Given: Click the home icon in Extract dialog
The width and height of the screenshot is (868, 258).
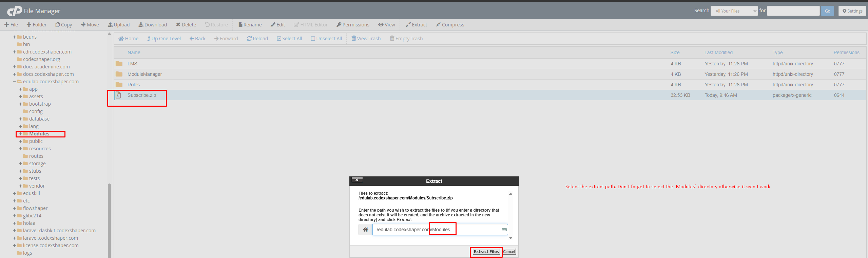Looking at the screenshot, I should click(x=365, y=230).
